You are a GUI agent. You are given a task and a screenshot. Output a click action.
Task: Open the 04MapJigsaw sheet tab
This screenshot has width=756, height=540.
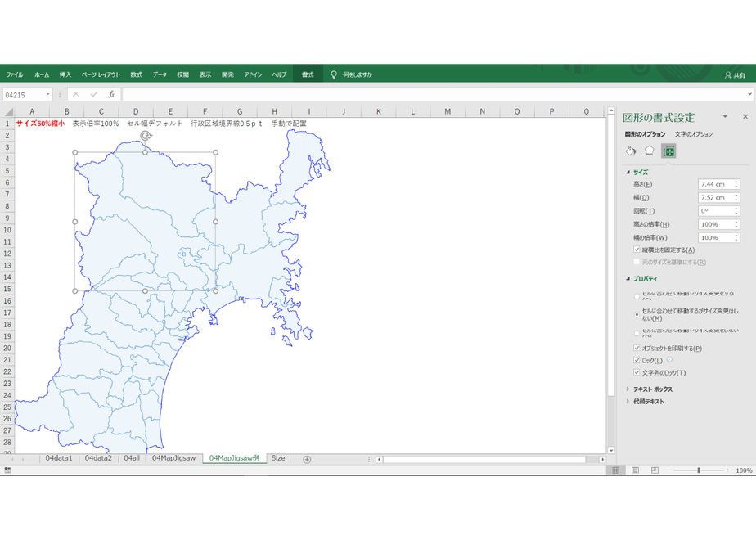click(x=173, y=458)
